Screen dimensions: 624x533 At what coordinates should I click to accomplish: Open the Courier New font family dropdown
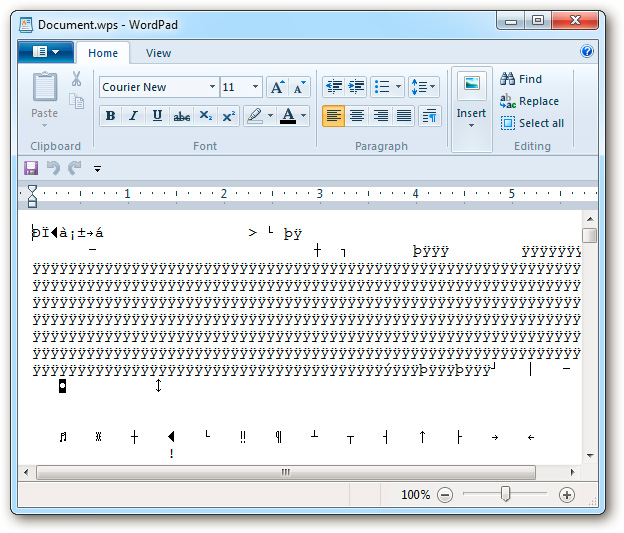[213, 86]
